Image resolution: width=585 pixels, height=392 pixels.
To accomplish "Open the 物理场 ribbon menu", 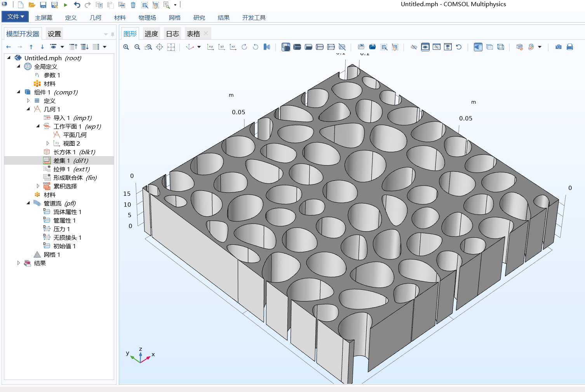I will pos(147,17).
